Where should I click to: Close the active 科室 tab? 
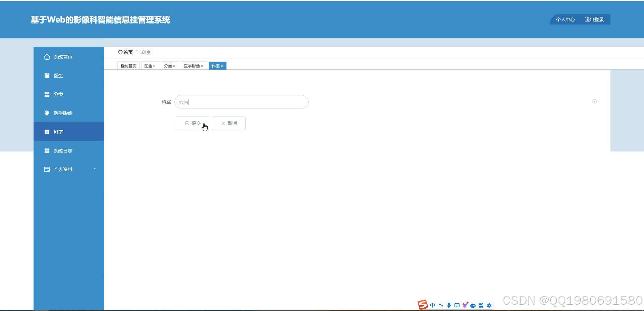point(222,66)
